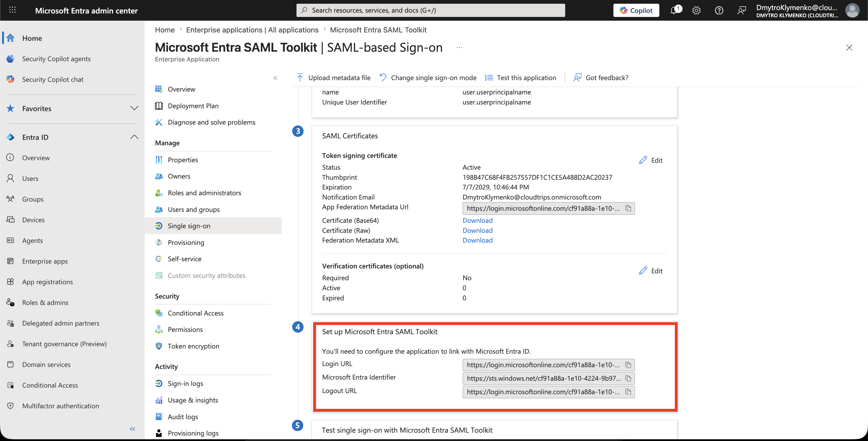Expand the Favorites section chevron
This screenshot has height=441, width=868.
pos(134,108)
